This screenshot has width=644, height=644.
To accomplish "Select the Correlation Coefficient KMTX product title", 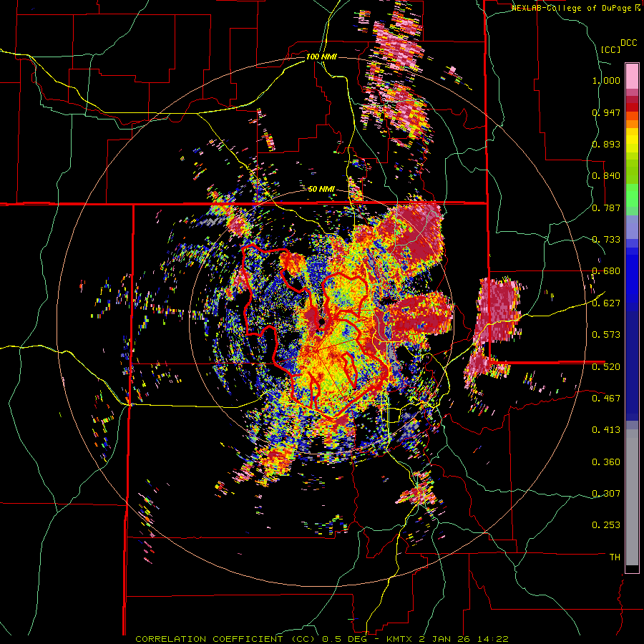I will click(x=322, y=639).
